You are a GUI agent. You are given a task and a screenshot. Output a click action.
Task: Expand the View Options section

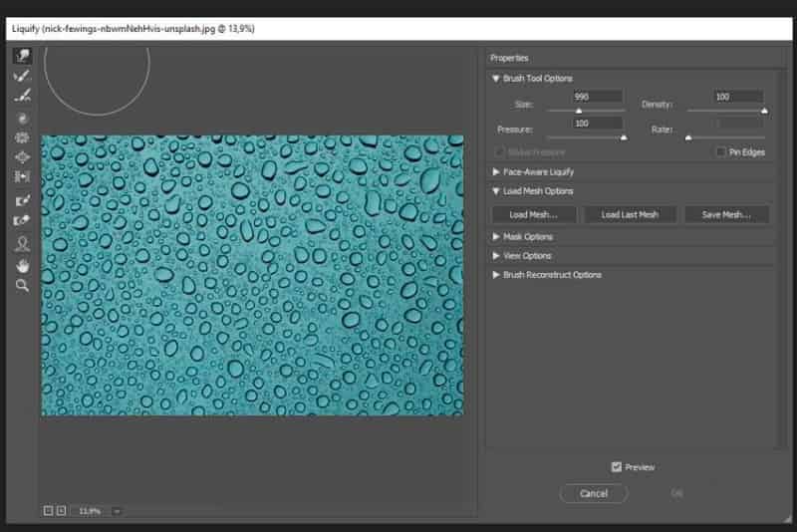click(495, 256)
